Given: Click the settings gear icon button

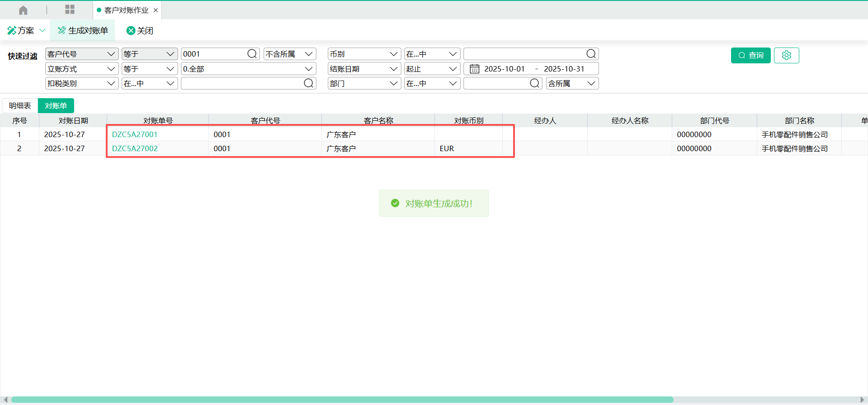Looking at the screenshot, I should 786,55.
